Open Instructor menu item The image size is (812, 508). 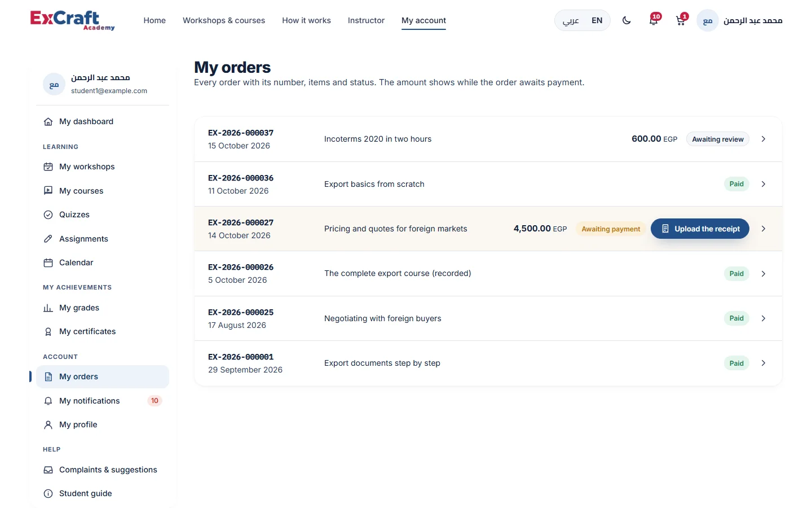click(366, 20)
